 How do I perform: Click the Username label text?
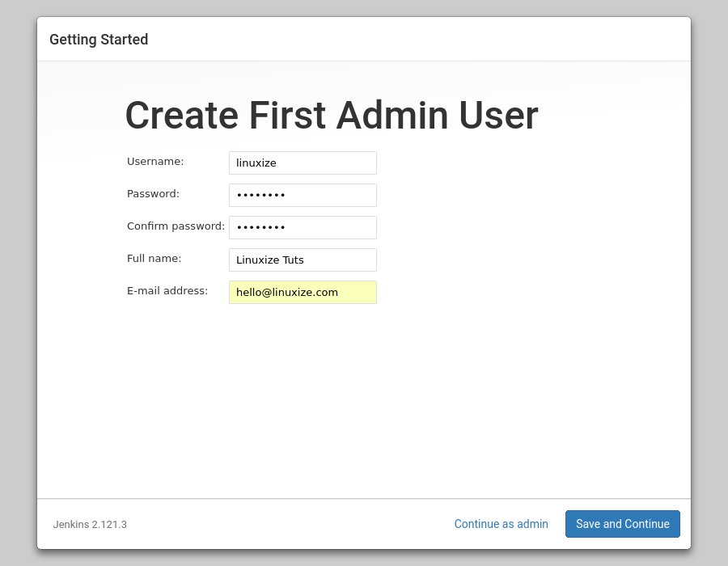click(155, 162)
